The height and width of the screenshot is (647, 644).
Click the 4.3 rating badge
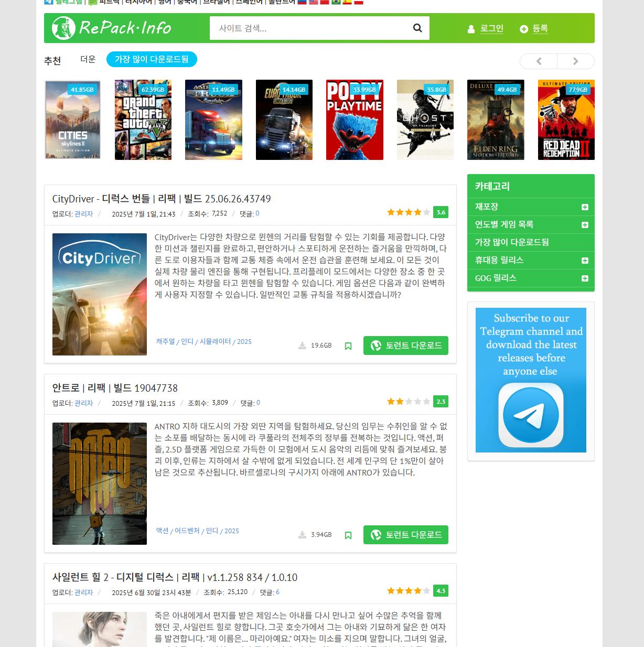pyautogui.click(x=441, y=591)
